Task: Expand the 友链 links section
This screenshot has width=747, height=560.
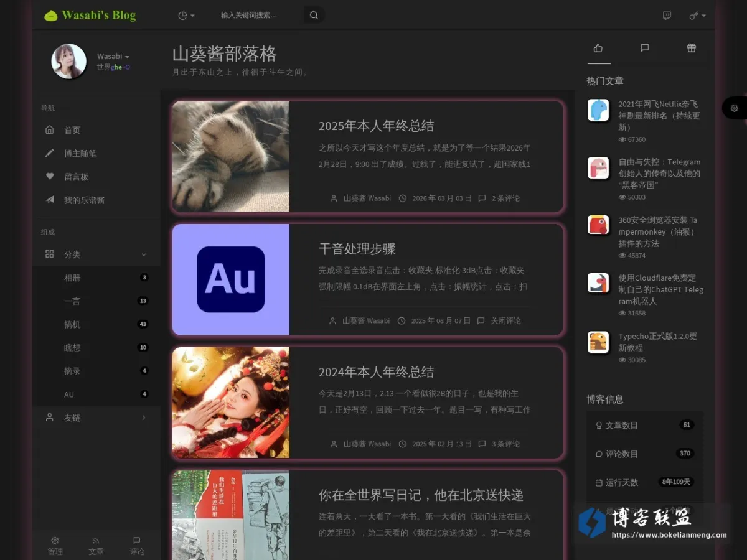Action: click(96, 418)
